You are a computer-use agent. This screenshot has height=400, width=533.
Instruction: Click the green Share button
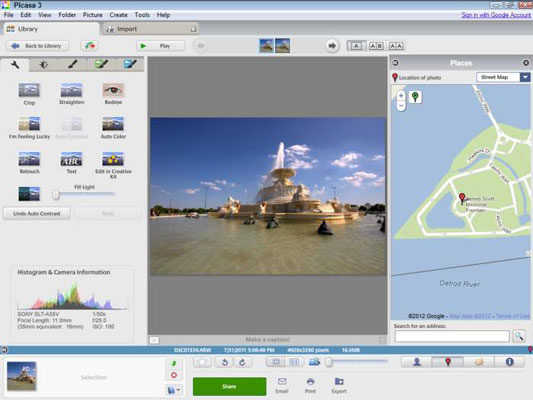(x=229, y=386)
